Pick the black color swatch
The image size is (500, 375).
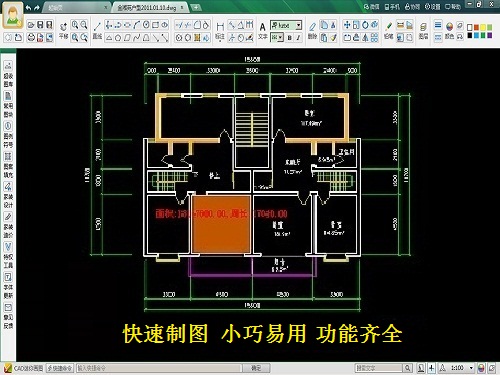470,35
